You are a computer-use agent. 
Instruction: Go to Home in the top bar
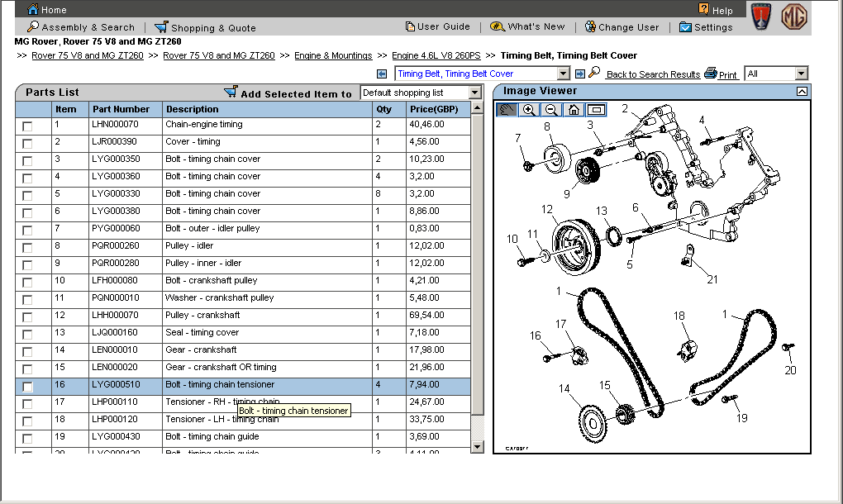(x=47, y=9)
